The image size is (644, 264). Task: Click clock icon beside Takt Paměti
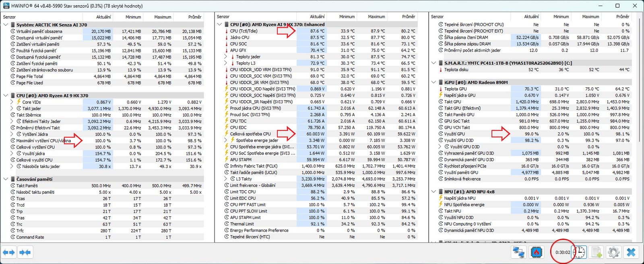tap(12, 186)
